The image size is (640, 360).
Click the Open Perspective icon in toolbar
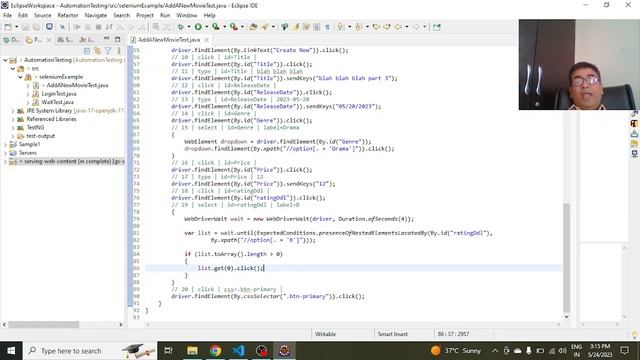pos(437,27)
